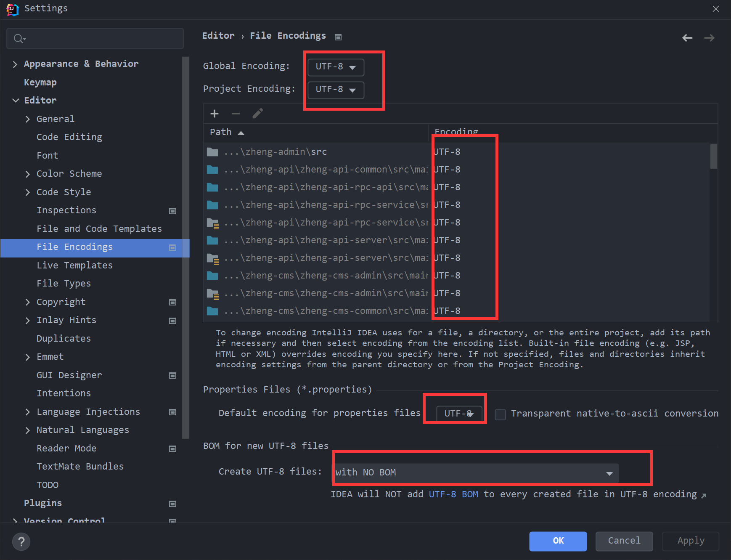Select Live Templates in the sidebar
Viewport: 731px width, 560px height.
74,265
